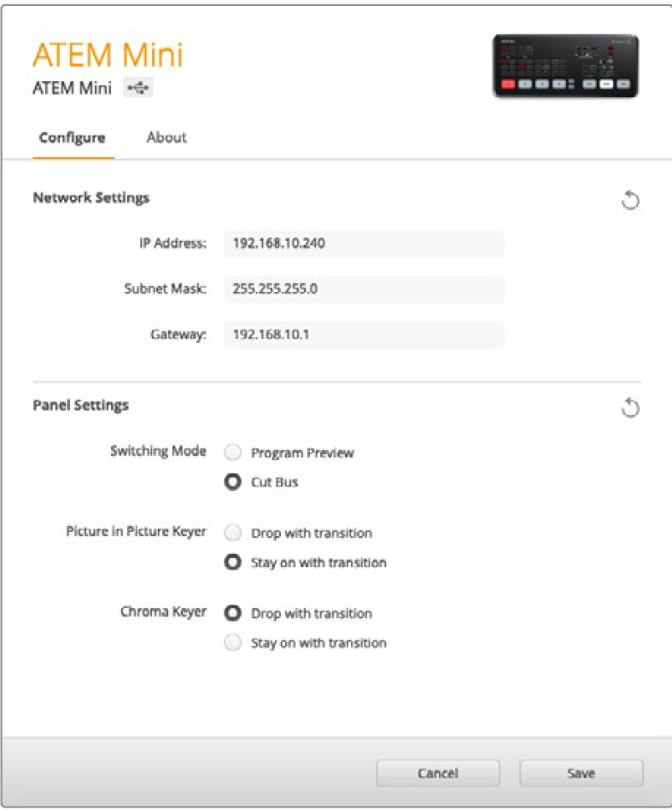This screenshot has height=811, width=672.
Task: Set Picture in Picture Keyer to Drop with transition
Action: (232, 534)
